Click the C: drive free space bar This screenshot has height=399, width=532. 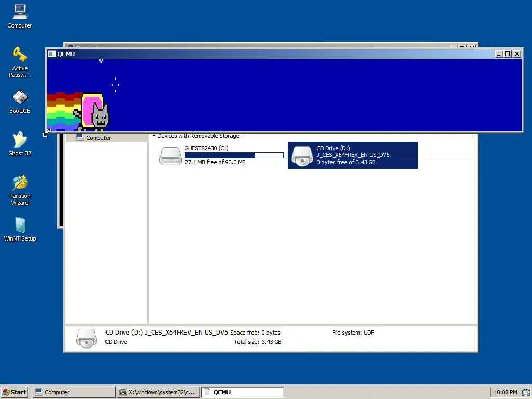pyautogui.click(x=234, y=155)
